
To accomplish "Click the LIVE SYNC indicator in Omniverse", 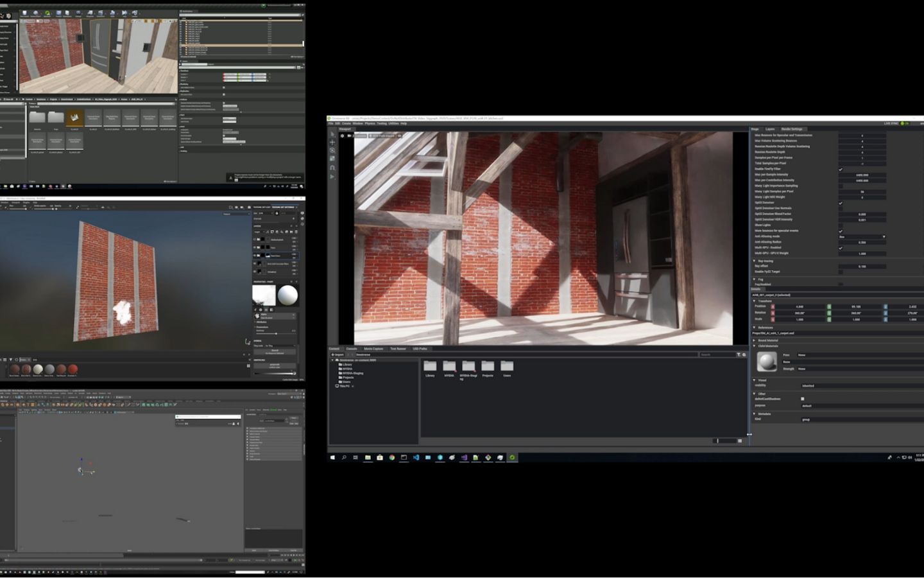I will point(896,123).
